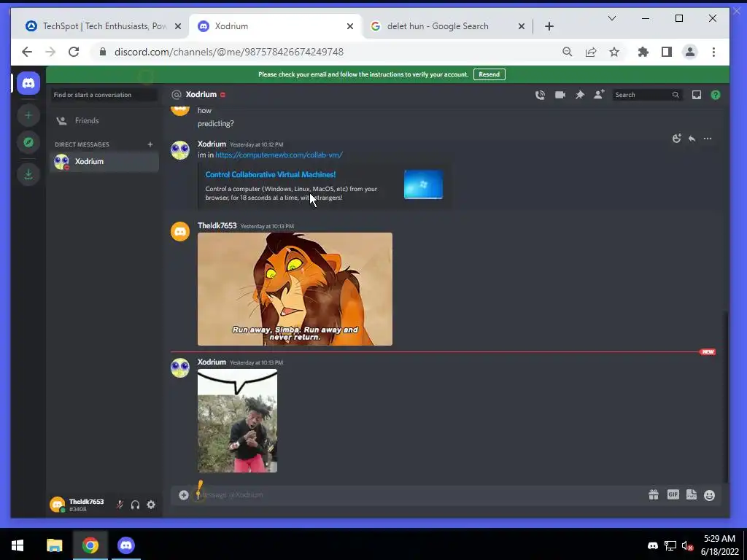Click Theldk7653 username in message header

point(217,226)
